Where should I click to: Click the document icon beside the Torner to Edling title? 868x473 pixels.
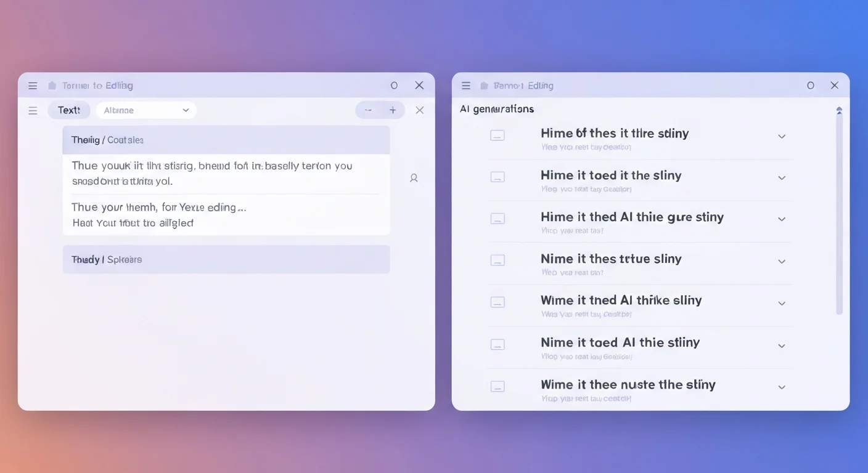click(52, 85)
